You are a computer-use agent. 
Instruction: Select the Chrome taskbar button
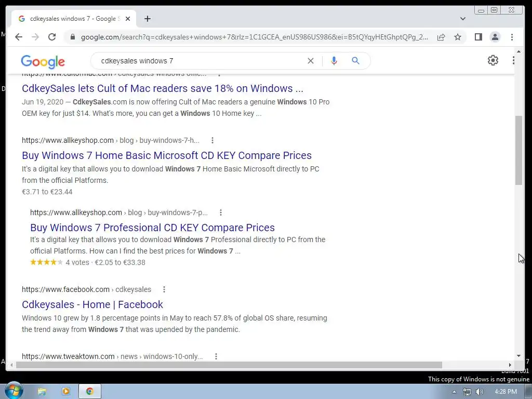(x=89, y=392)
